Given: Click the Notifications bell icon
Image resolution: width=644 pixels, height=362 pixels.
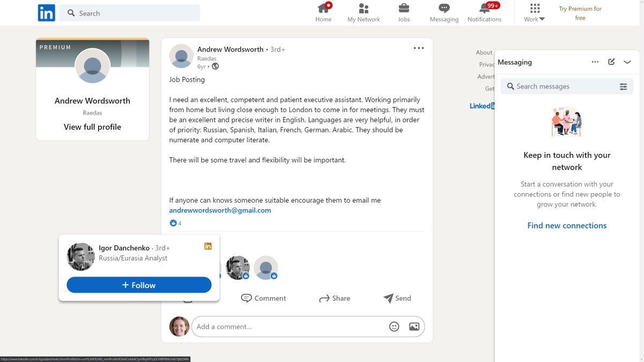Looking at the screenshot, I should (x=485, y=8).
